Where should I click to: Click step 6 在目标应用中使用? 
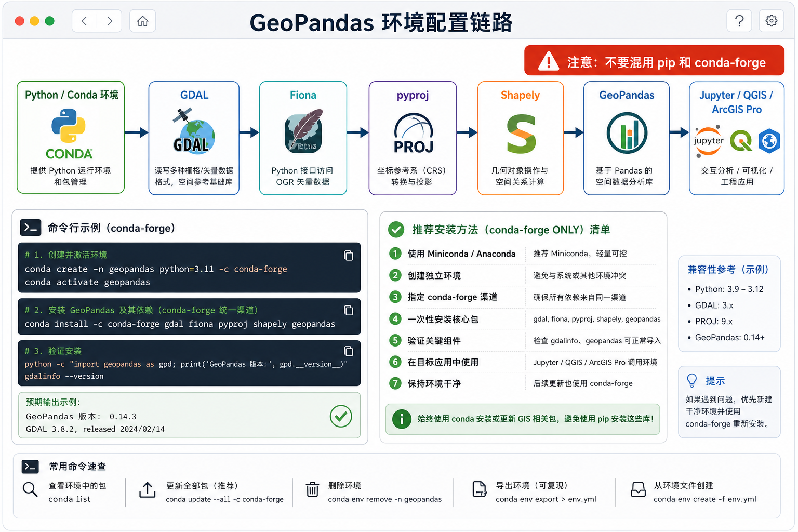(443, 362)
